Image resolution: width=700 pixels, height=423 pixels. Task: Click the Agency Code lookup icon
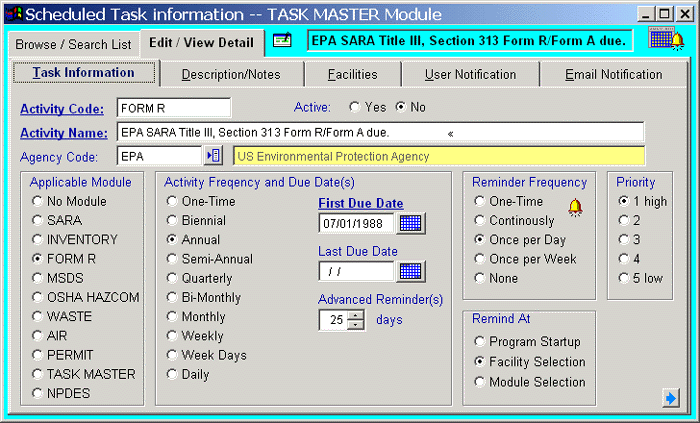point(214,156)
